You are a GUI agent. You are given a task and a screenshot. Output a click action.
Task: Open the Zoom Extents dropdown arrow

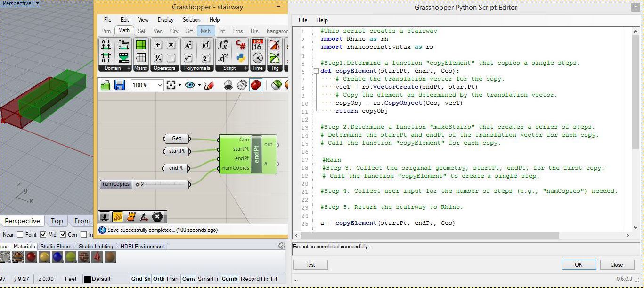coord(179,85)
